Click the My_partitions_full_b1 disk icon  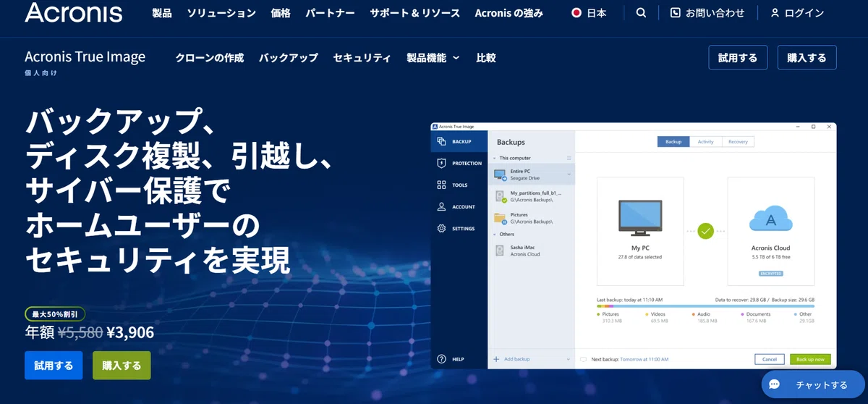(x=500, y=195)
